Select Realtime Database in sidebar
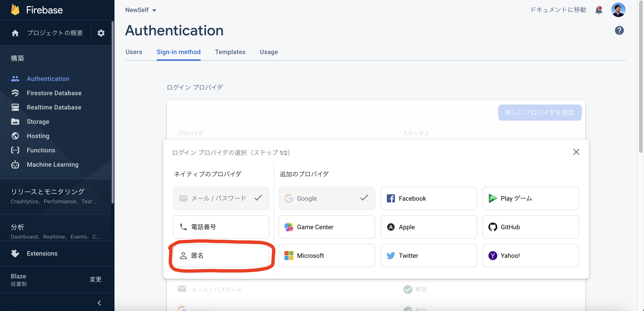644x311 pixels. tap(54, 107)
